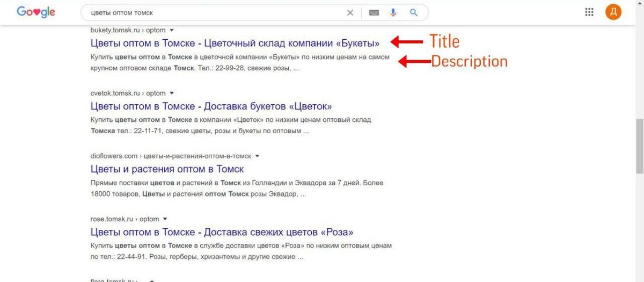Expand options arrow next to bukety.tomsk.ru
The height and width of the screenshot is (282, 644).
click(x=172, y=30)
